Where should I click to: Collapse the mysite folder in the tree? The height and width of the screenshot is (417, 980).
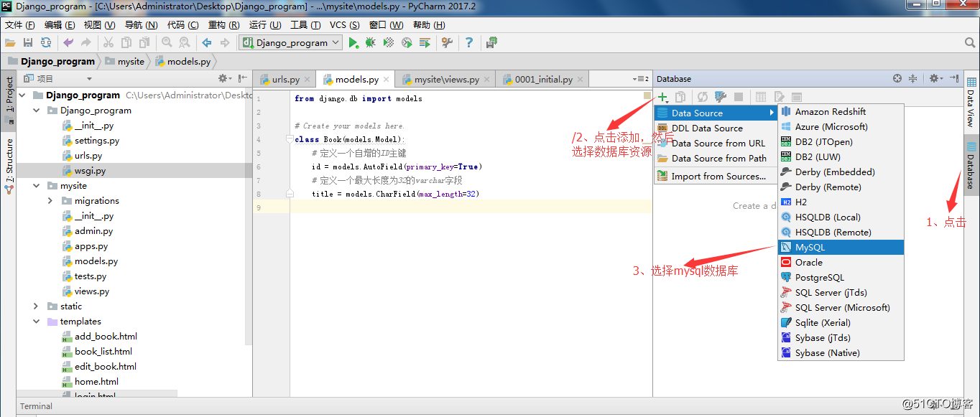[37, 186]
